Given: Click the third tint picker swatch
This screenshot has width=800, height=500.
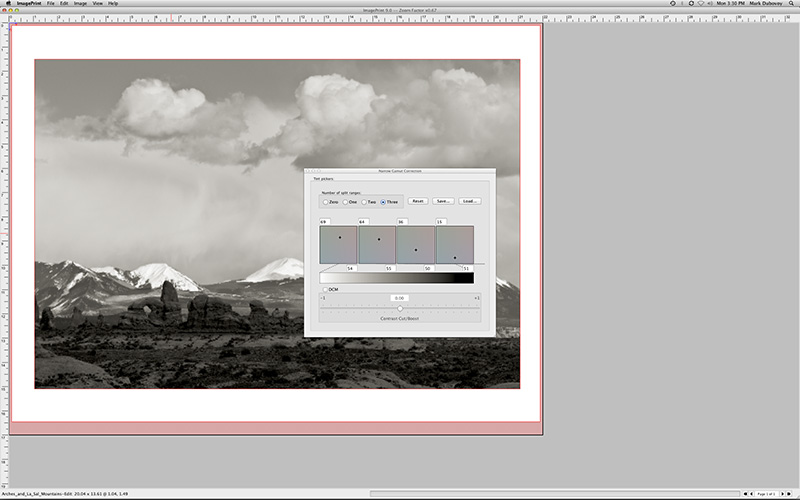Looking at the screenshot, I should 416,245.
